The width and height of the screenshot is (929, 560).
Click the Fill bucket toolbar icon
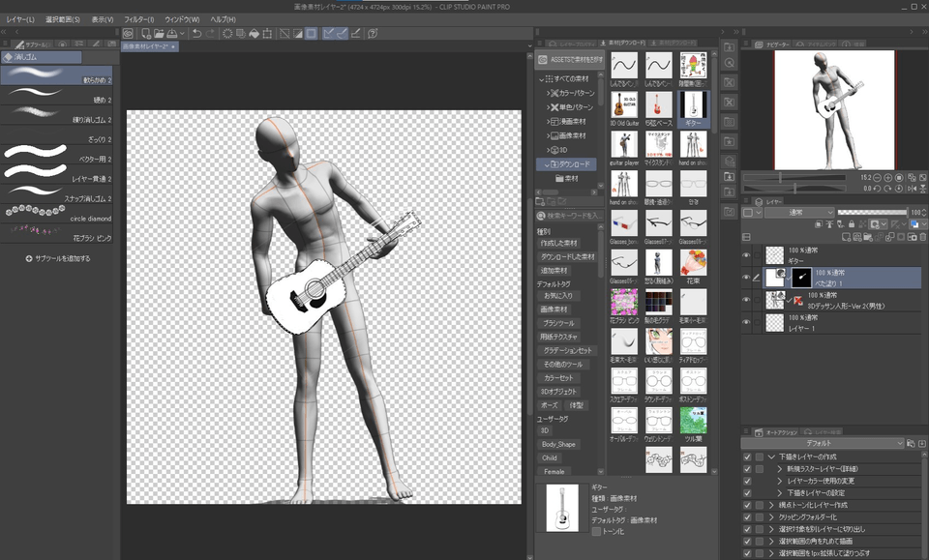tap(255, 33)
